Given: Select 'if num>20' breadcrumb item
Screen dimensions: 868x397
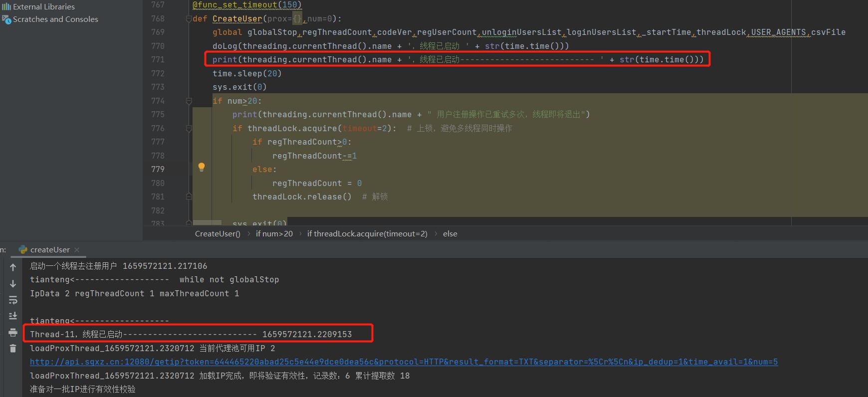Looking at the screenshot, I should [274, 234].
